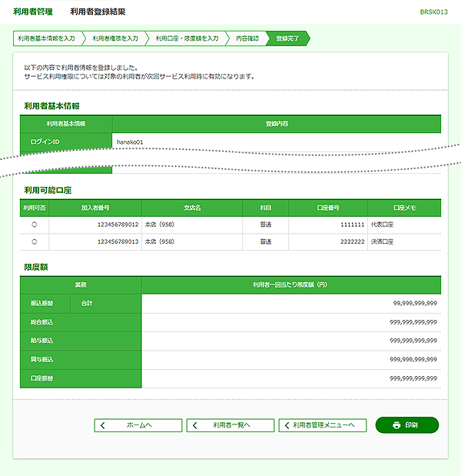The width and height of the screenshot is (461, 476).
Task: Click the limit value in 口座振替 row
Action: pos(413,378)
